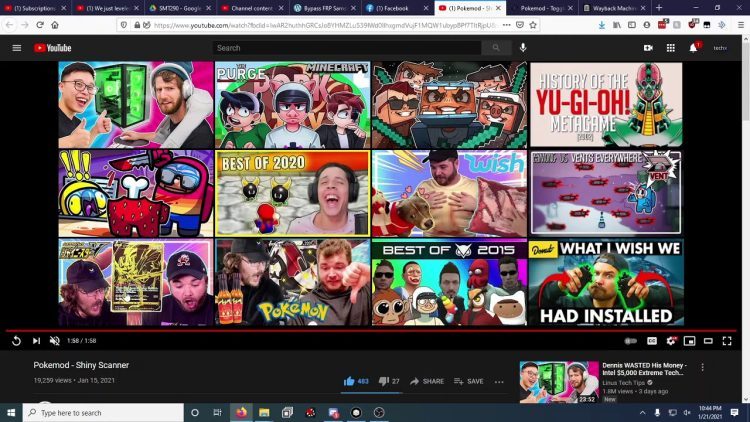Open the Windows Start menu
This screenshot has height=422, width=750.
pos(11,412)
